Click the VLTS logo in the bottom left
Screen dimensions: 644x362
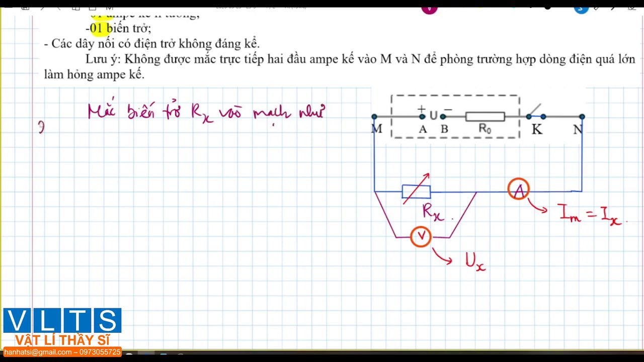tap(62, 321)
